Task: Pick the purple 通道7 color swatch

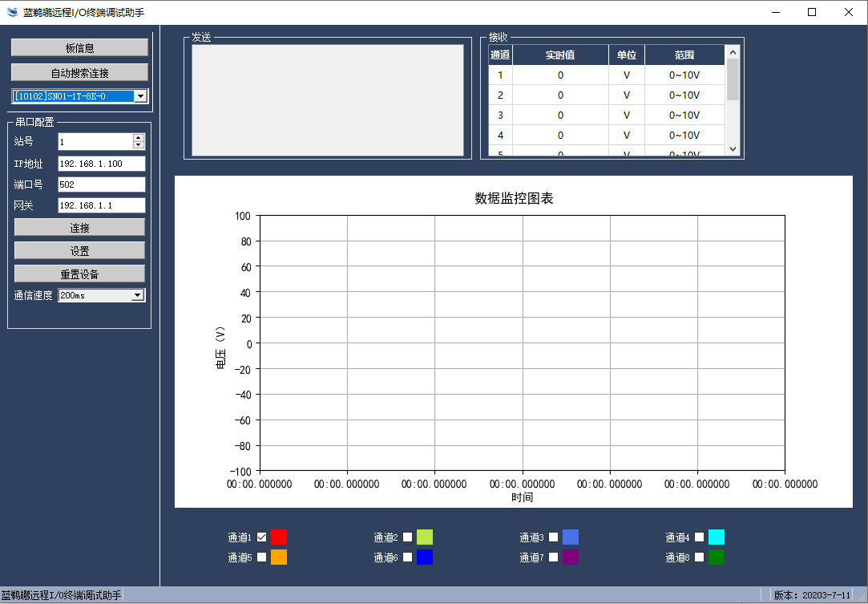Action: click(x=570, y=557)
